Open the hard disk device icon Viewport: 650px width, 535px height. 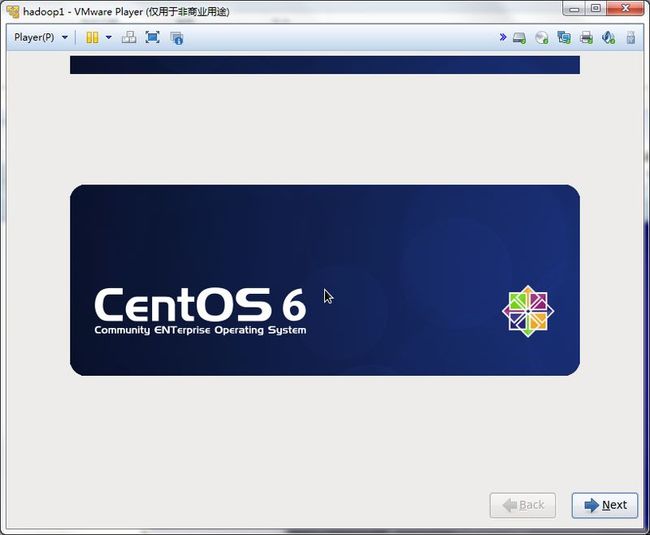519,38
